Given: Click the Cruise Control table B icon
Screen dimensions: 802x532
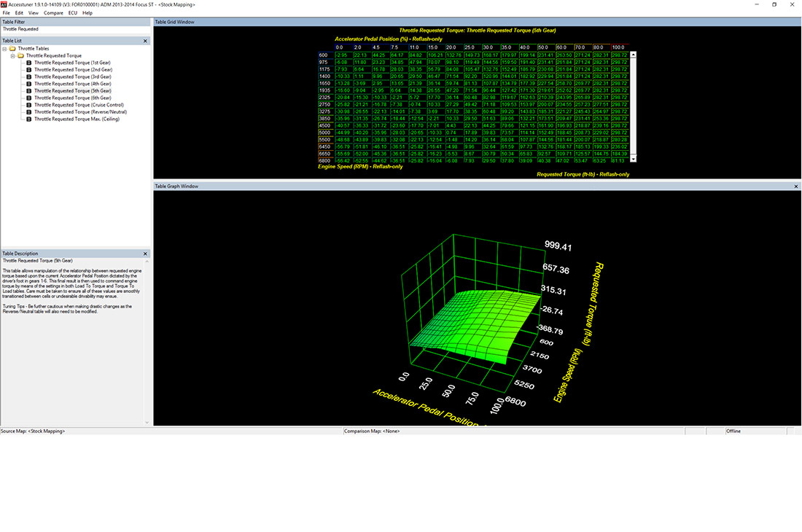Looking at the screenshot, I should [x=28, y=105].
